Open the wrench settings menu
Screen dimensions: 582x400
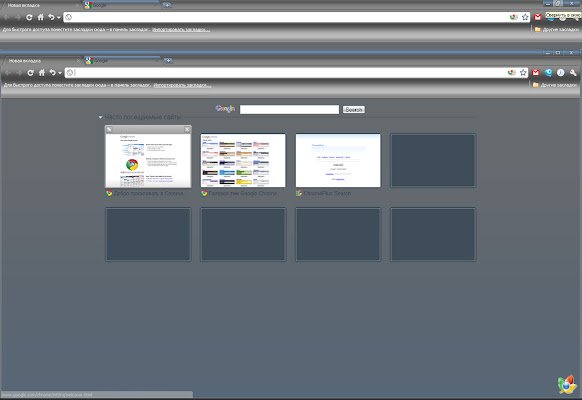point(573,73)
